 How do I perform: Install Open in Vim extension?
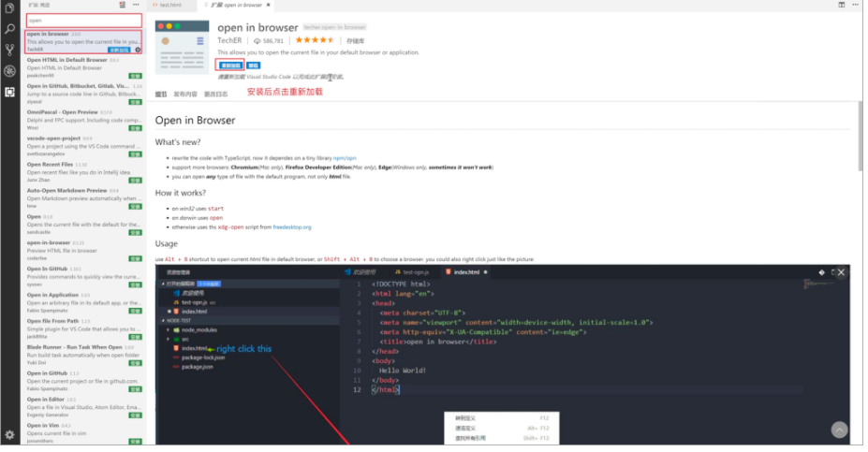[135, 441]
